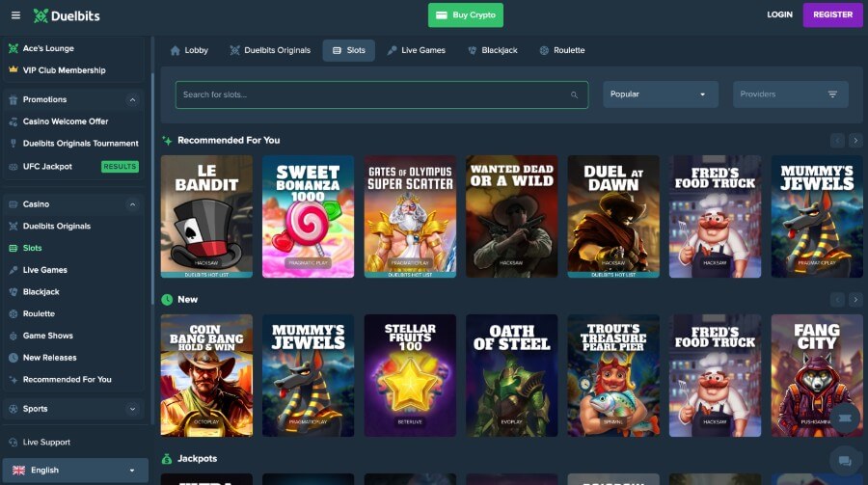This screenshot has width=868, height=485.
Task: Open Coin Bang Bang Hold & Win
Action: pos(206,376)
